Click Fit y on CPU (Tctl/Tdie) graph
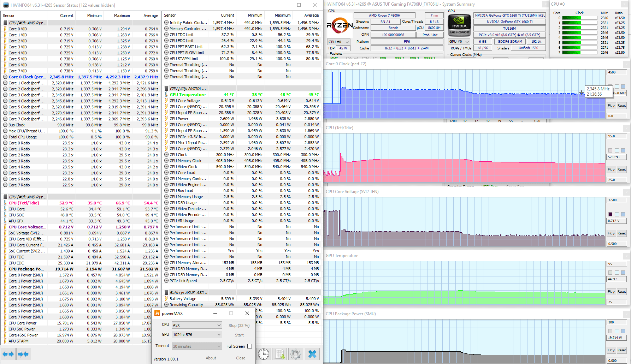The height and width of the screenshot is (364, 631). pyautogui.click(x=611, y=169)
